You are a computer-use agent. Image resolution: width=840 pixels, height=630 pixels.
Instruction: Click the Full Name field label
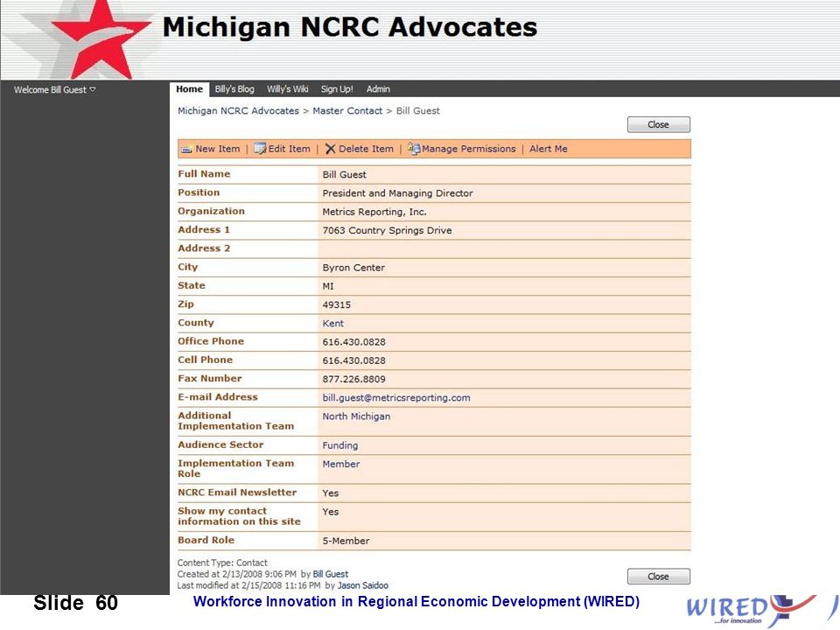[x=204, y=174]
